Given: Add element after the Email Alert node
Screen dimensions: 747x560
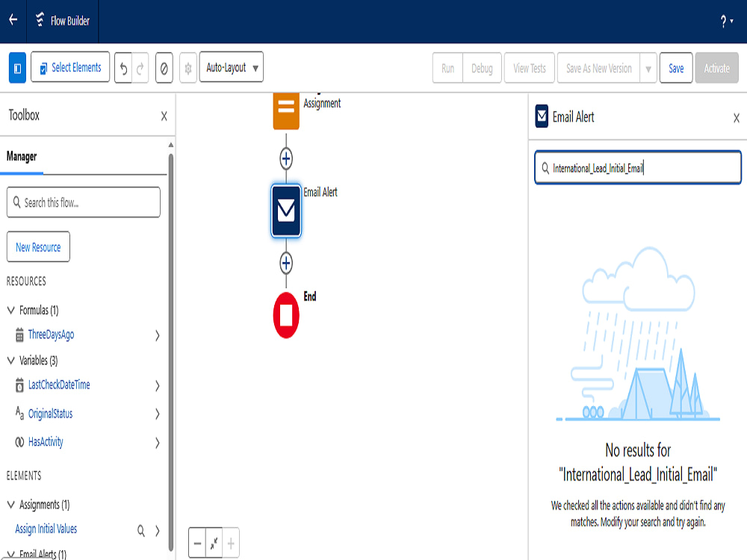Looking at the screenshot, I should pos(286,263).
